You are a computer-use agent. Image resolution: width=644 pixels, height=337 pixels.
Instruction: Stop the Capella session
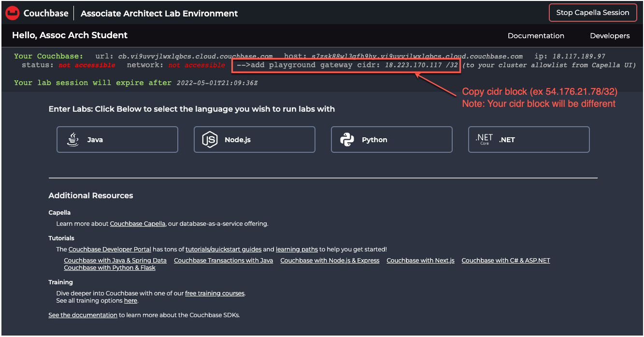(592, 13)
